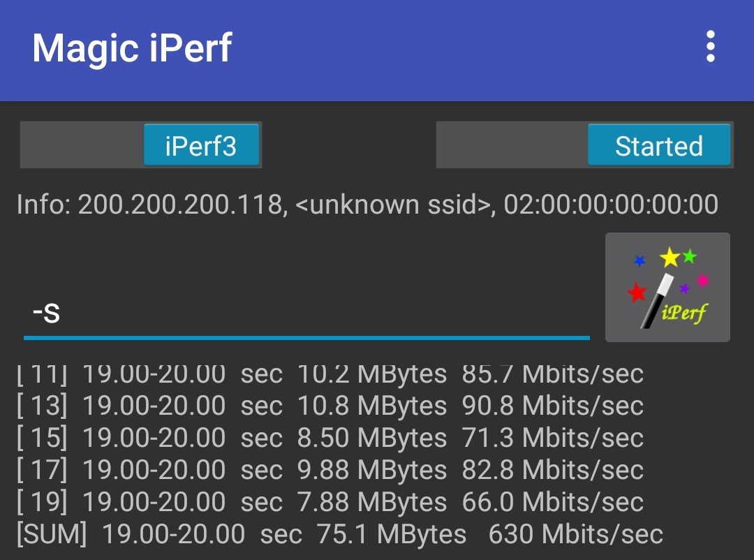Click the [19] stream ID label

(x=42, y=502)
